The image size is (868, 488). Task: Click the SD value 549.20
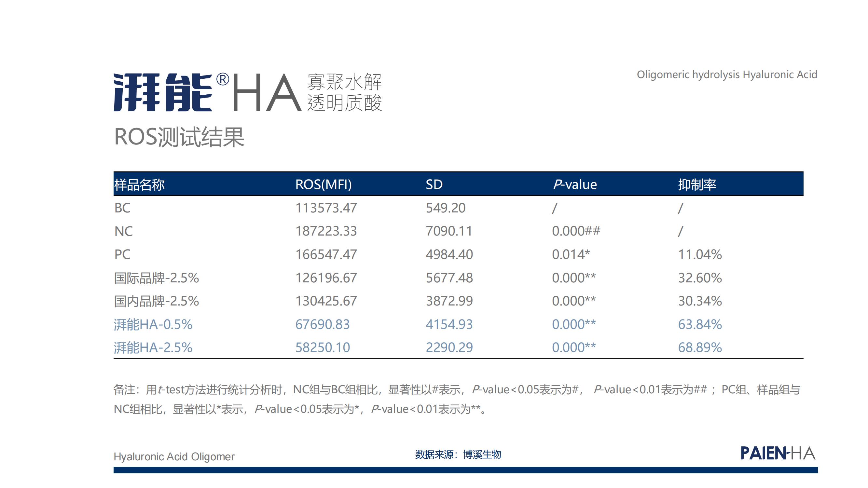coord(446,208)
